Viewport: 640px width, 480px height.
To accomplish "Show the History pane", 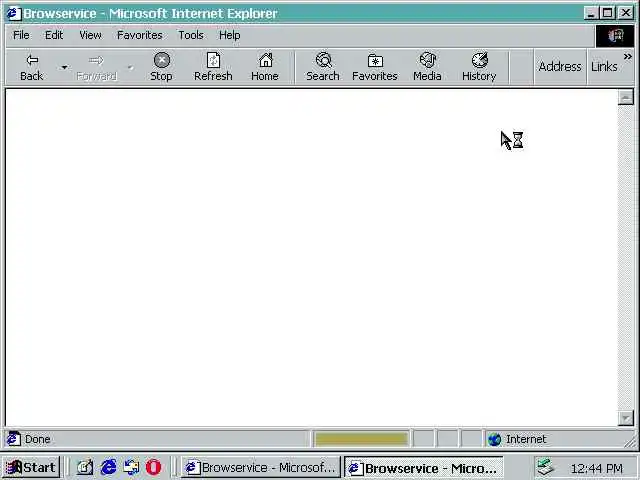I will [x=479, y=67].
